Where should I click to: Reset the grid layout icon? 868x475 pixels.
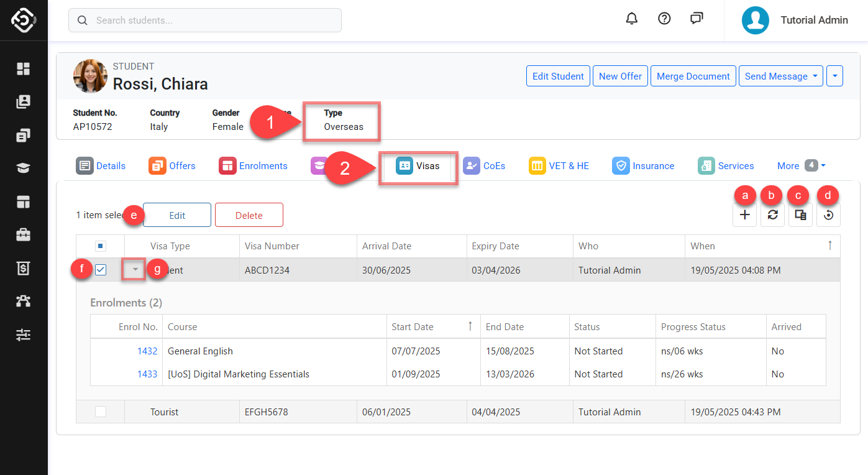point(828,215)
